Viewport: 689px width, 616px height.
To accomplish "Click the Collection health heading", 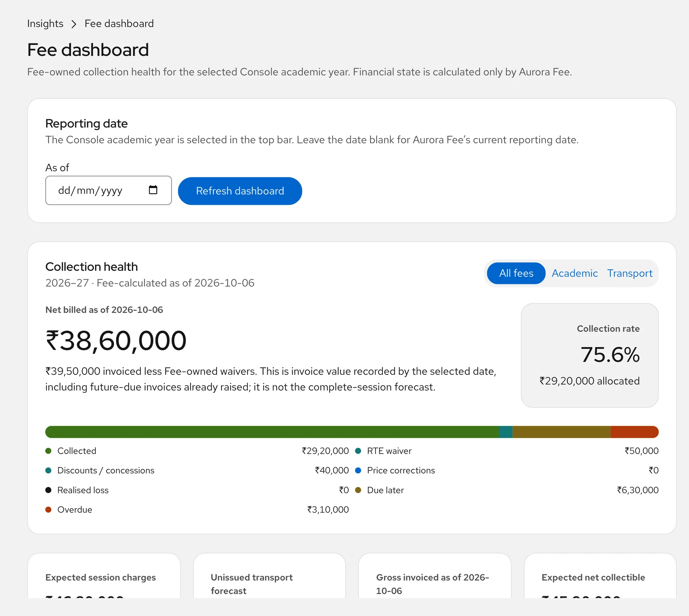I will point(92,267).
